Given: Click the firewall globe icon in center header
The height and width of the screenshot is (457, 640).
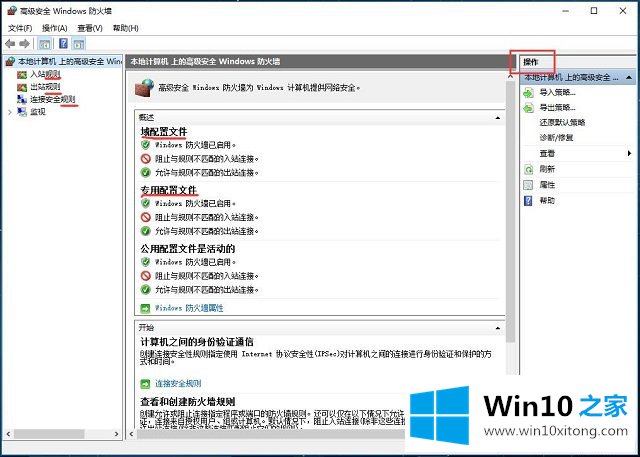Looking at the screenshot, I should click(144, 87).
